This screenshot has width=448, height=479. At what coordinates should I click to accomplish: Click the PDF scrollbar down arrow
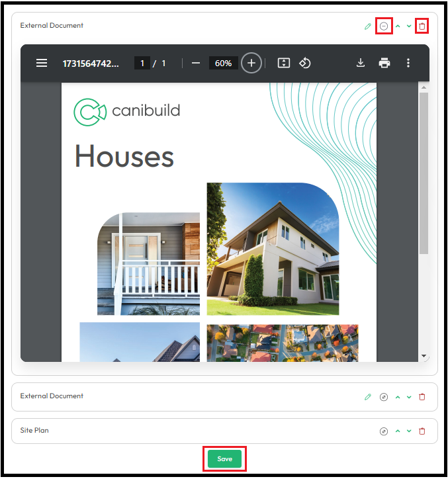pos(424,355)
